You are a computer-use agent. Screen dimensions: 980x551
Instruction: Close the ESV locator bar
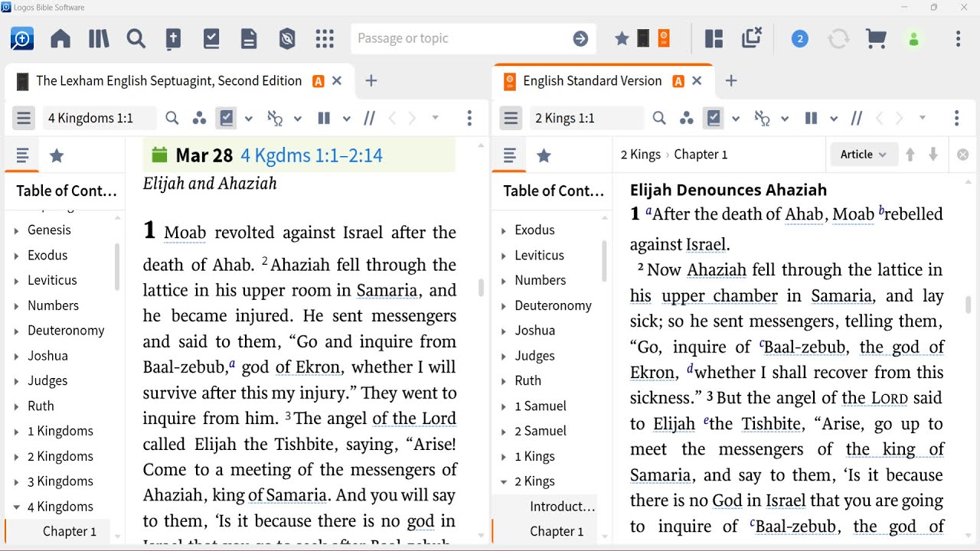[963, 155]
